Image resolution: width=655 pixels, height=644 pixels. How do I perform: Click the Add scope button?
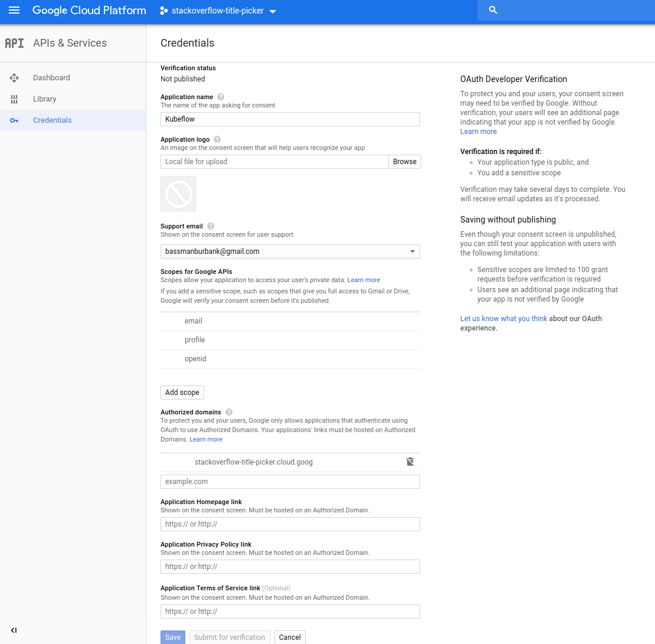coord(182,392)
